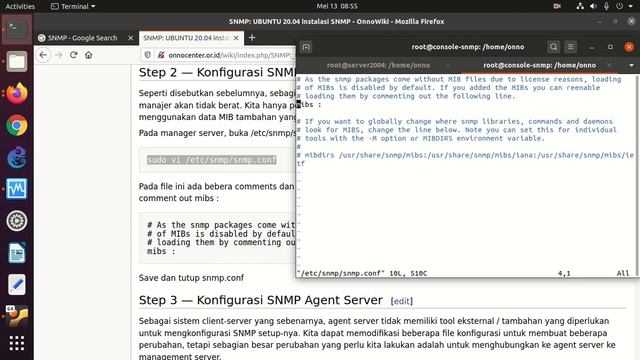The height and width of the screenshot is (360, 640).
Task: Click the mibs : line in the wiki code block
Action: tap(161, 251)
